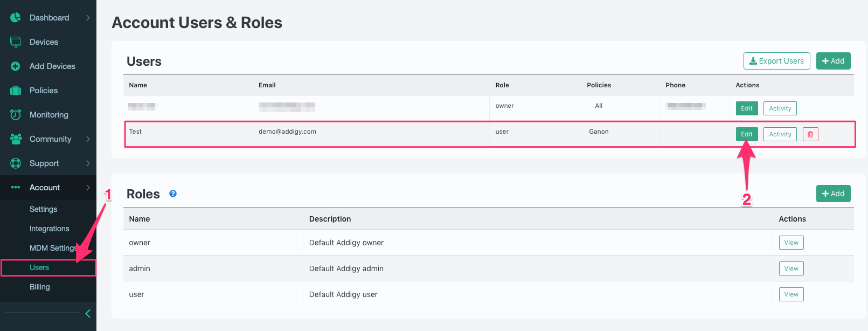Open the Users submenu item
The height and width of the screenshot is (331, 868).
pyautogui.click(x=39, y=267)
